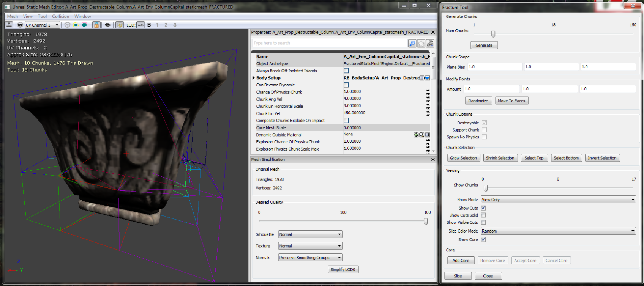Click the wireframe cube icon in the toolbar

(x=67, y=25)
